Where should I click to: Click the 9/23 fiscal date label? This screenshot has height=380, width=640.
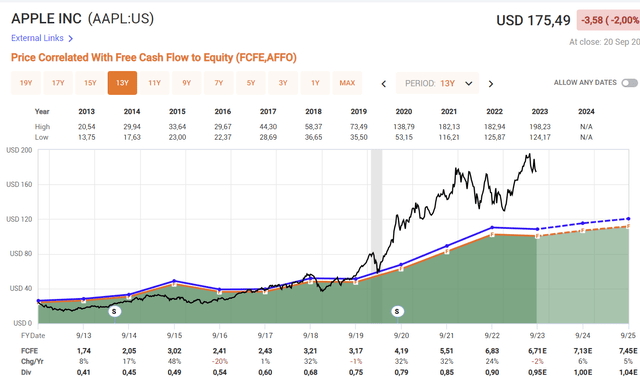click(x=537, y=336)
